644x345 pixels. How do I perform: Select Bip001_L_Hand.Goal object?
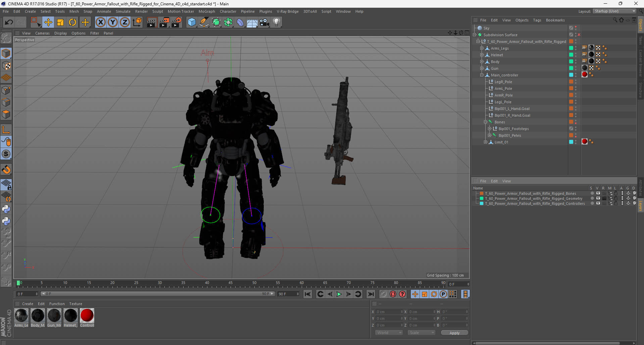512,109
